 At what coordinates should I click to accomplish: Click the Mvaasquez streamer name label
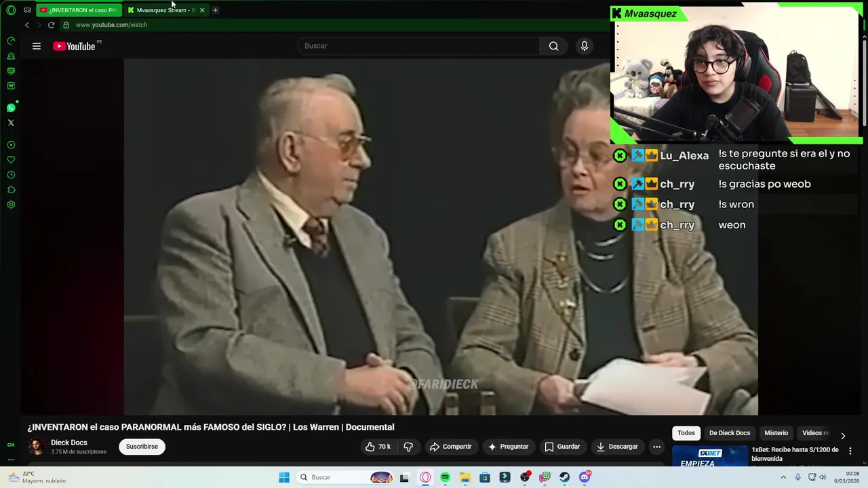tap(650, 14)
